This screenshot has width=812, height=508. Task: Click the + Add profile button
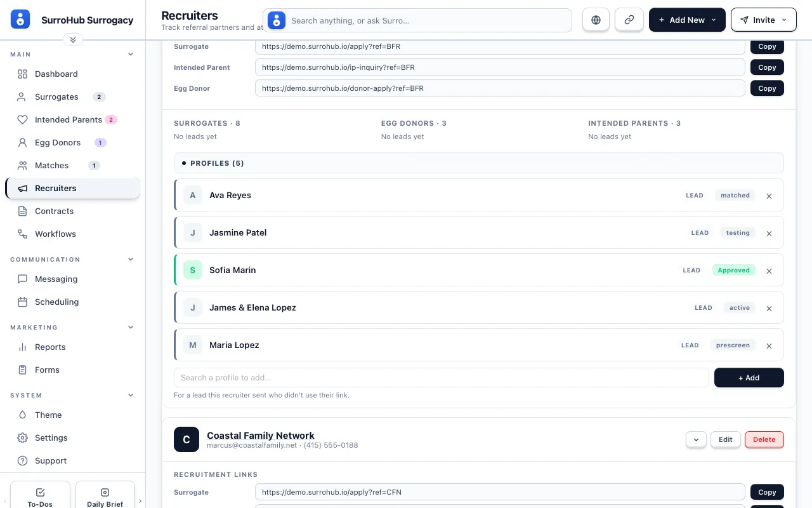pyautogui.click(x=749, y=378)
